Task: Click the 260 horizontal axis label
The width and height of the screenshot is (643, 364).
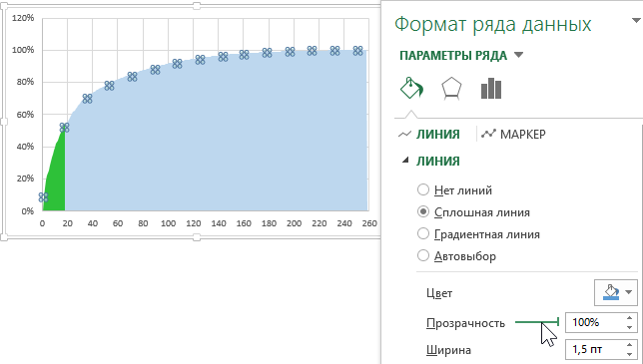Action: [x=369, y=223]
